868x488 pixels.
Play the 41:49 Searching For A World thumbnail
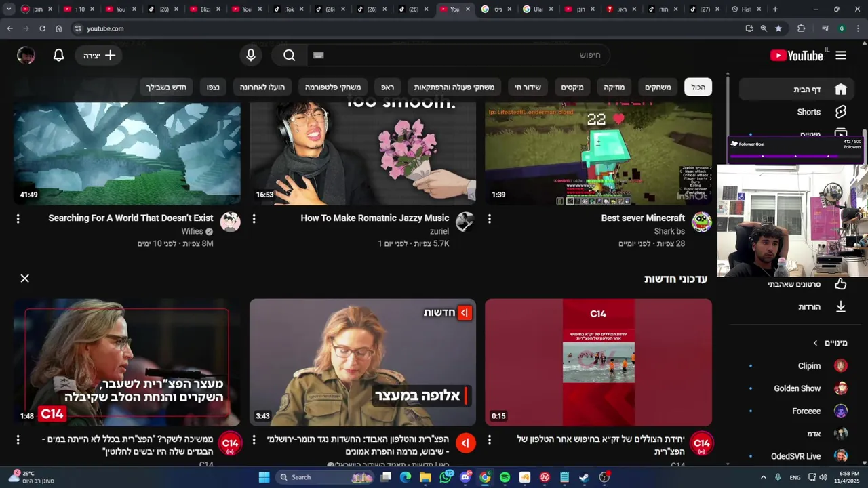[x=127, y=154]
